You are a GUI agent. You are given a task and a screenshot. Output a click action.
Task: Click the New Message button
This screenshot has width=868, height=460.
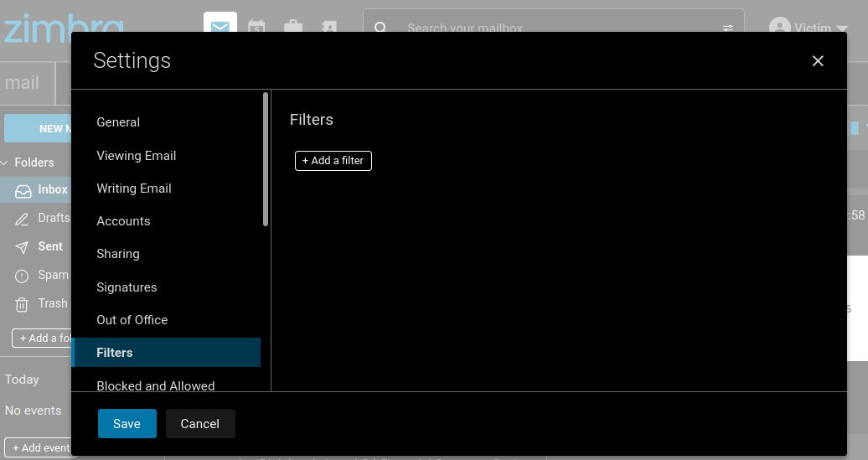tap(38, 128)
